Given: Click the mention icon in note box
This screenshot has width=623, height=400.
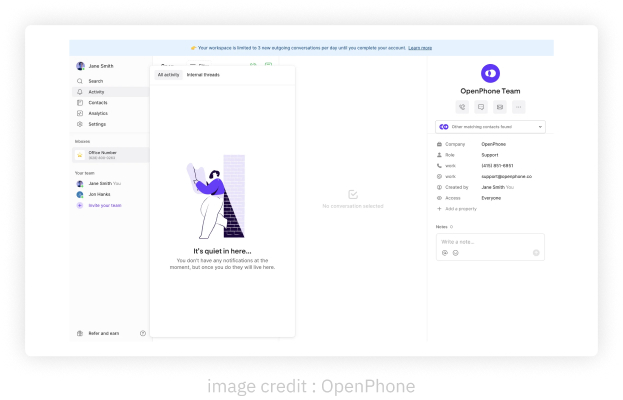Looking at the screenshot, I should coord(445,253).
